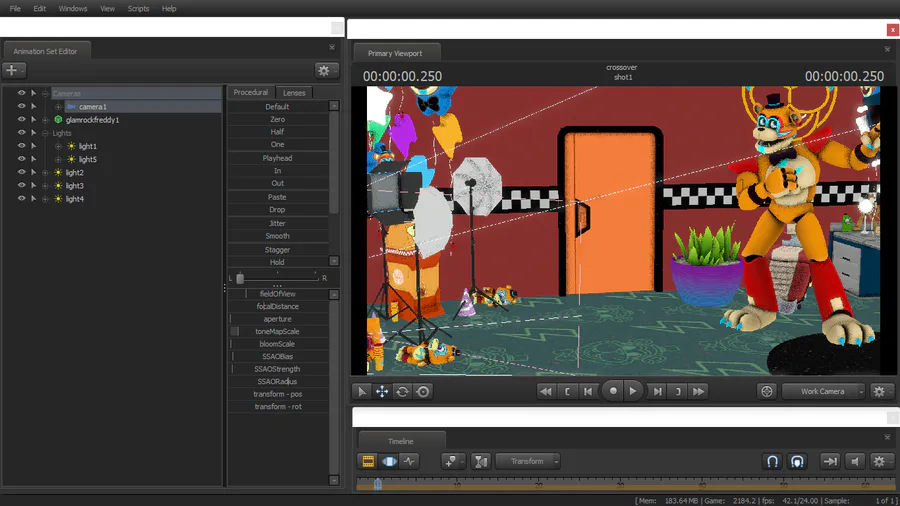Viewport: 900px width, 506px height.
Task: Select the viewport screen manipulation circle tool
Action: [423, 391]
